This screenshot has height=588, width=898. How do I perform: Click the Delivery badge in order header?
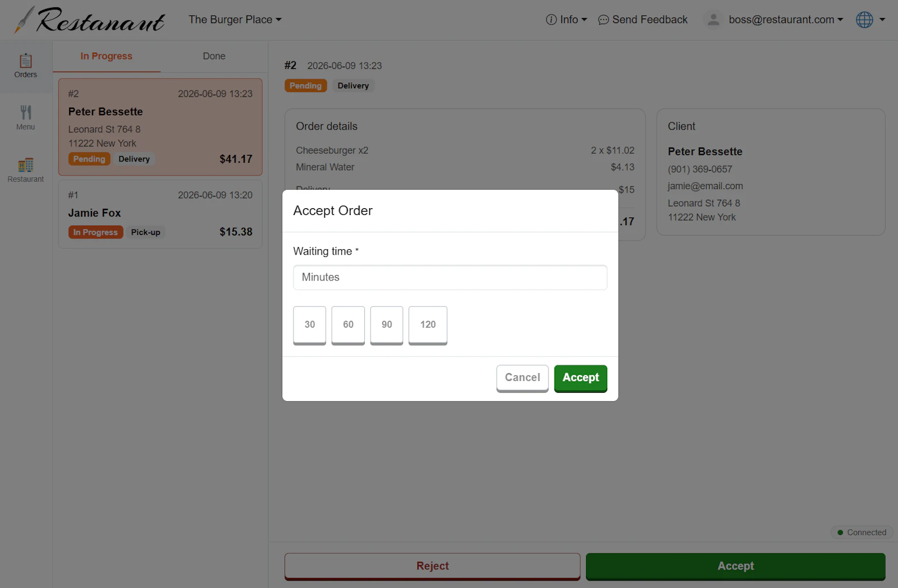tap(353, 86)
